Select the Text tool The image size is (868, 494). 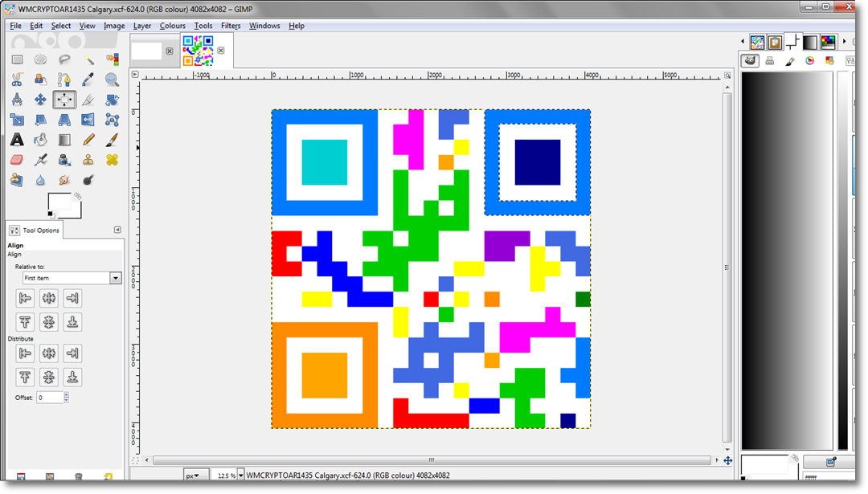pyautogui.click(x=17, y=140)
